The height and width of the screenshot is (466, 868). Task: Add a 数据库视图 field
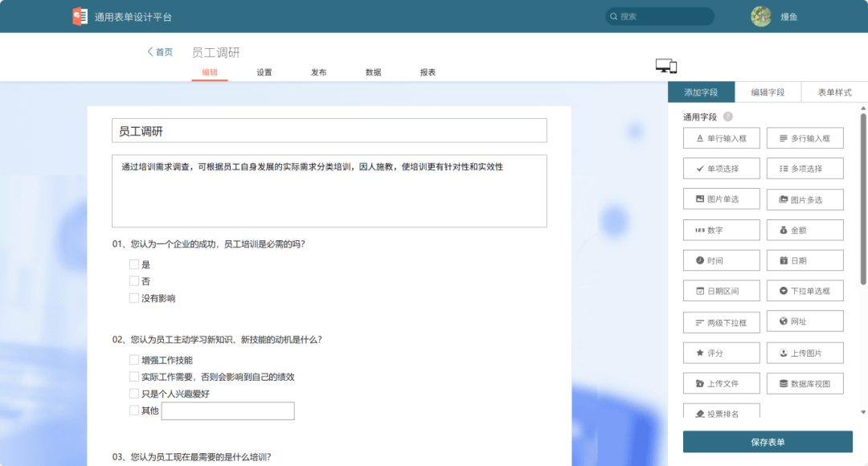click(x=805, y=382)
